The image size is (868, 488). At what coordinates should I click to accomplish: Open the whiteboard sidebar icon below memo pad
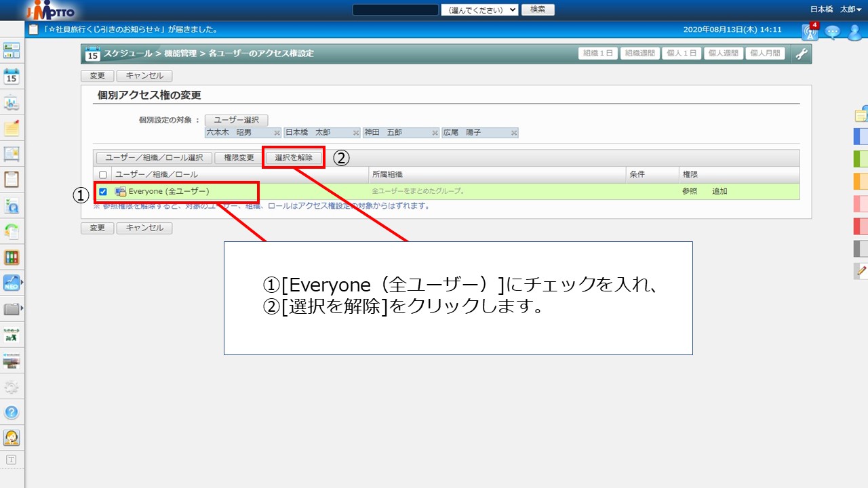pos(12,154)
